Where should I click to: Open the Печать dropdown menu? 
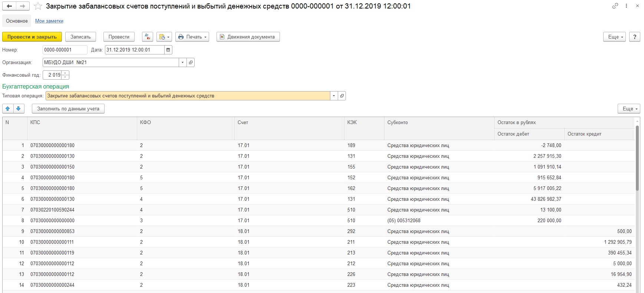click(192, 37)
